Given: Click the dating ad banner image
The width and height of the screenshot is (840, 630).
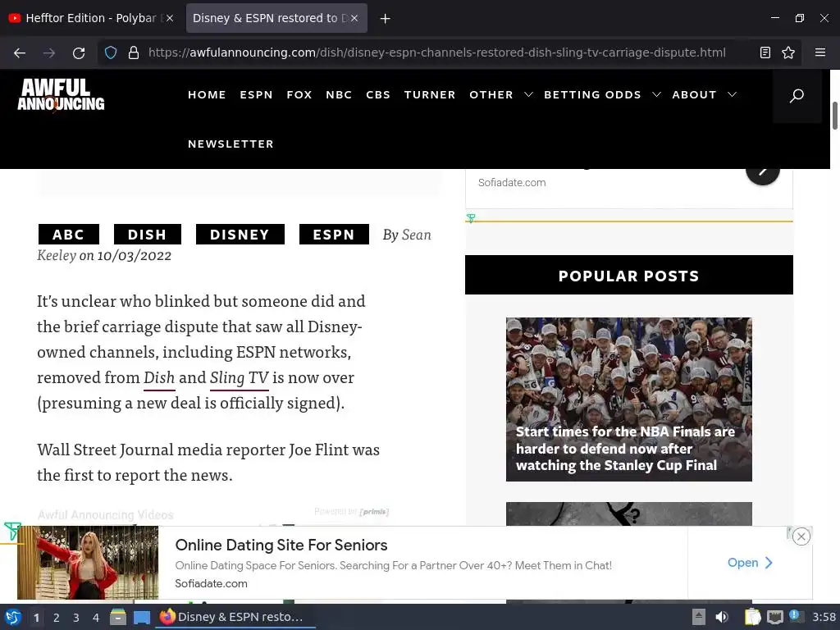Looking at the screenshot, I should [88, 563].
